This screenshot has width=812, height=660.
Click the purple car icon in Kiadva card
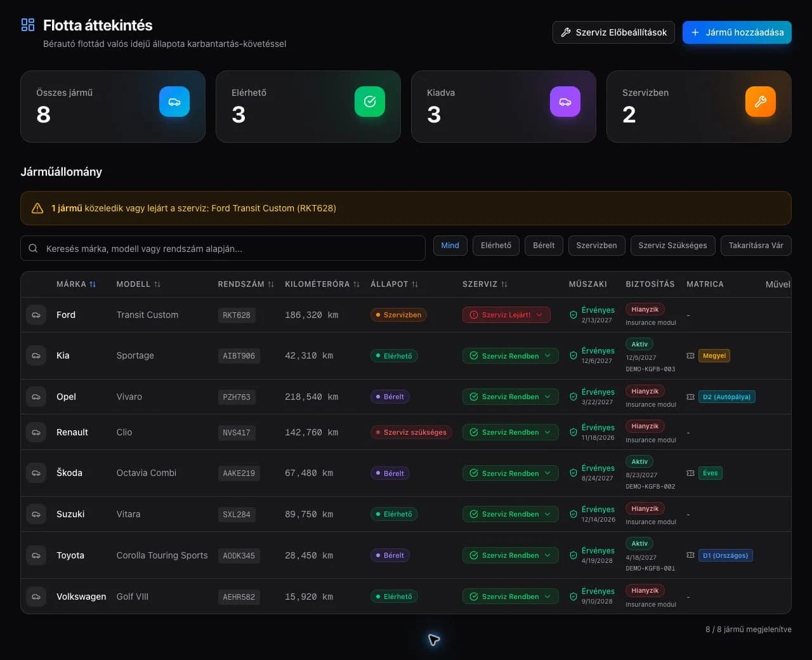[x=565, y=102]
